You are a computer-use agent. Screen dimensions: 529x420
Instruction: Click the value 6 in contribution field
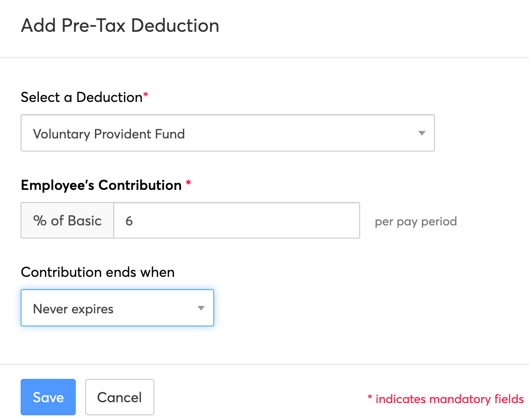(129, 221)
